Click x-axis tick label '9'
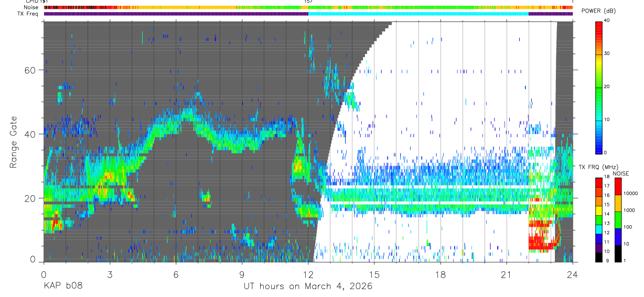The height and width of the screenshot is (297, 644). [242, 274]
